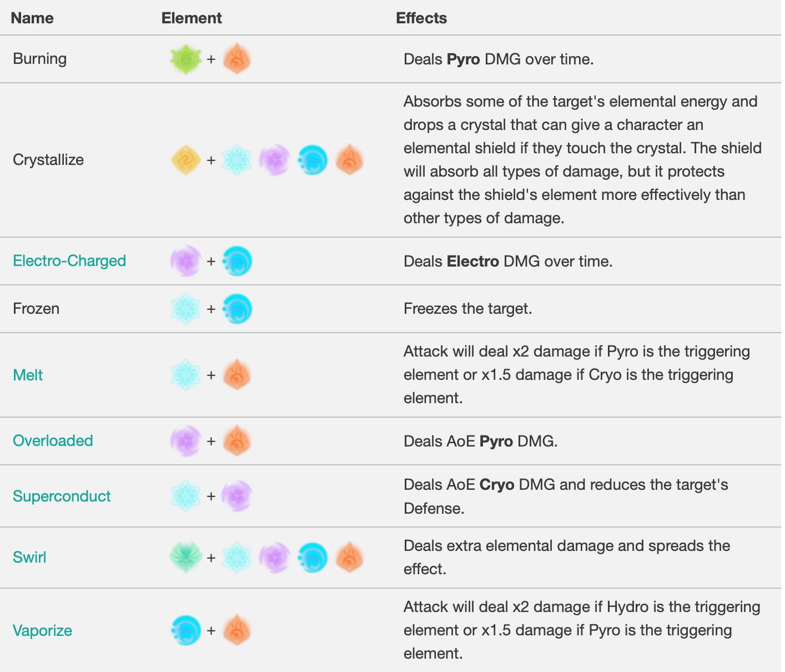This screenshot has height=672, width=785.
Task: Click the Hydro icon in Vaporize row
Action: pos(185,630)
